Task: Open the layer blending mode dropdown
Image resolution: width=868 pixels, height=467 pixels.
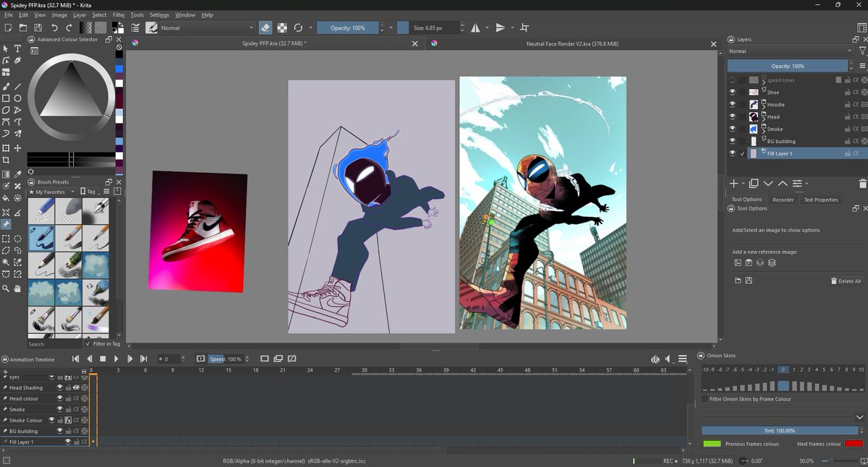Action: tap(791, 51)
